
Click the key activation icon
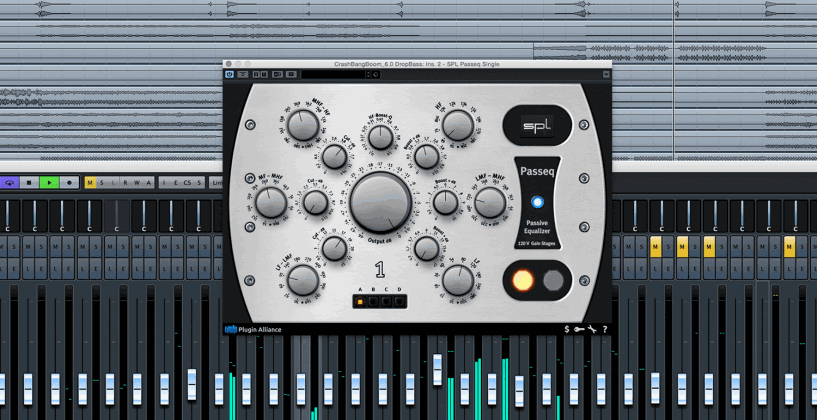tap(579, 329)
